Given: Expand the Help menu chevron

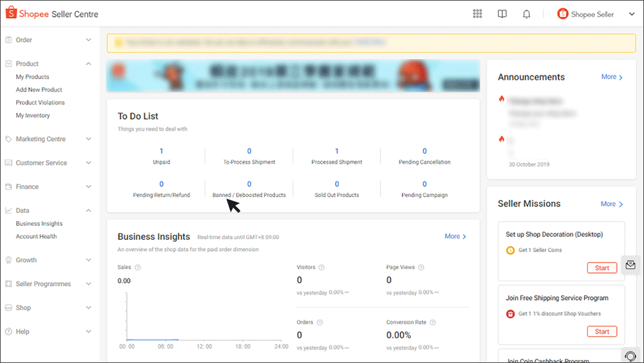Looking at the screenshot, I should (88, 331).
